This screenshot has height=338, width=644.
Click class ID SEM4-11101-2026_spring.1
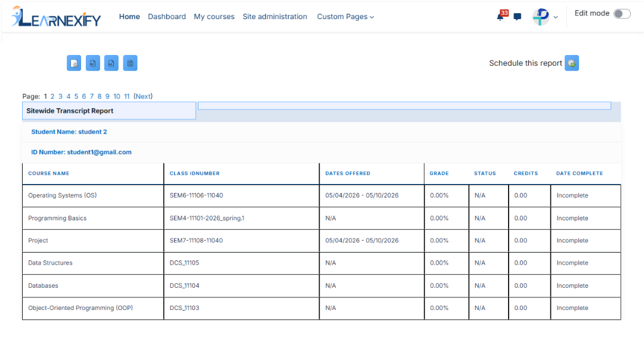coord(206,219)
